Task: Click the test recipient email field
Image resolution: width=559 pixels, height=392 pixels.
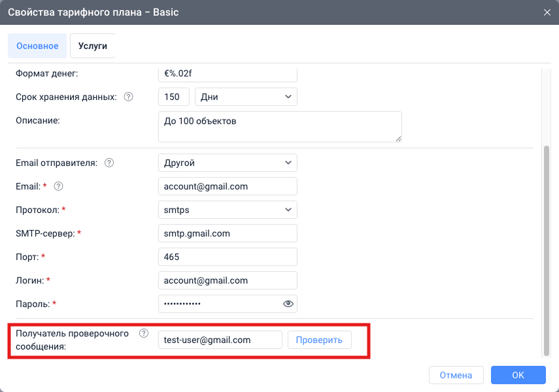Action: (x=220, y=340)
